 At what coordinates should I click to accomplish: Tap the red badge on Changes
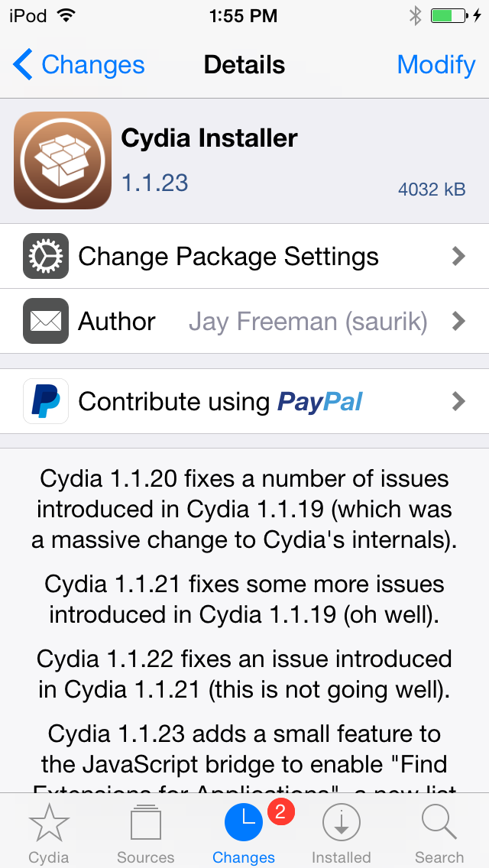click(280, 812)
